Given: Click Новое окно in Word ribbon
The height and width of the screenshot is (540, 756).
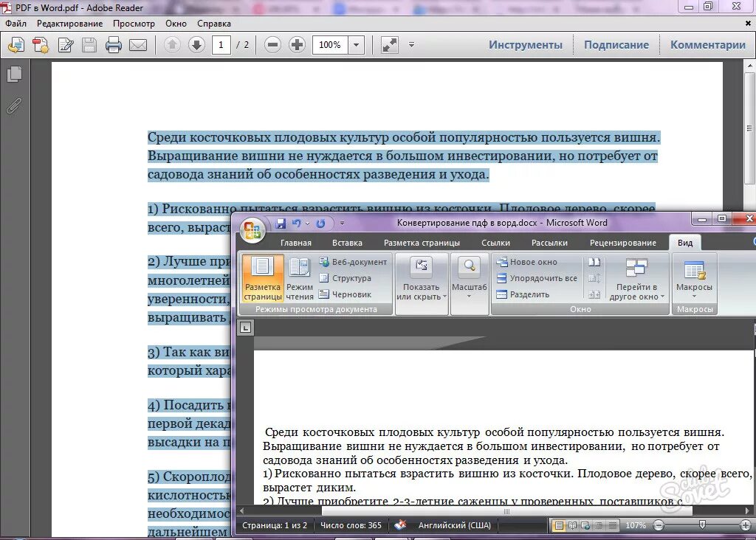Looking at the screenshot, I should pyautogui.click(x=527, y=262).
